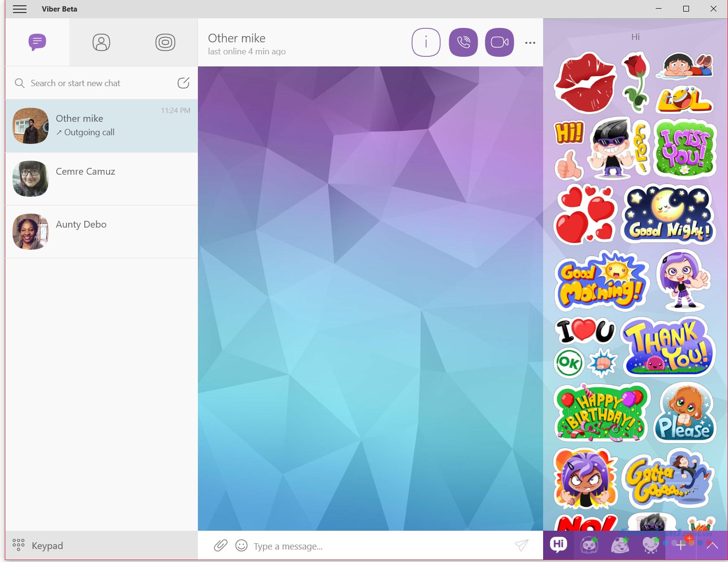Add more sticker packs with plus icon
The image size is (728, 562).
(x=681, y=545)
